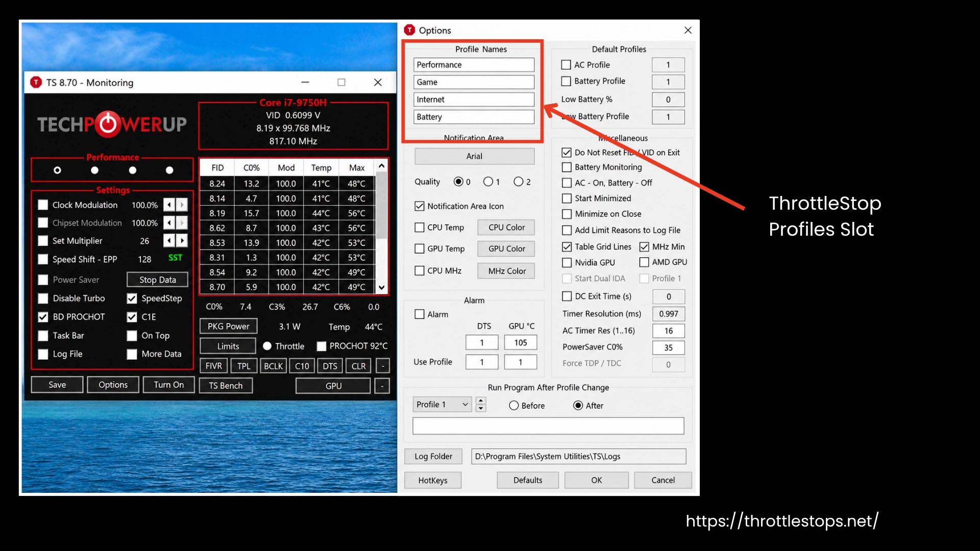Open the Limits window
Image resolution: width=980 pixels, height=551 pixels.
228,346
